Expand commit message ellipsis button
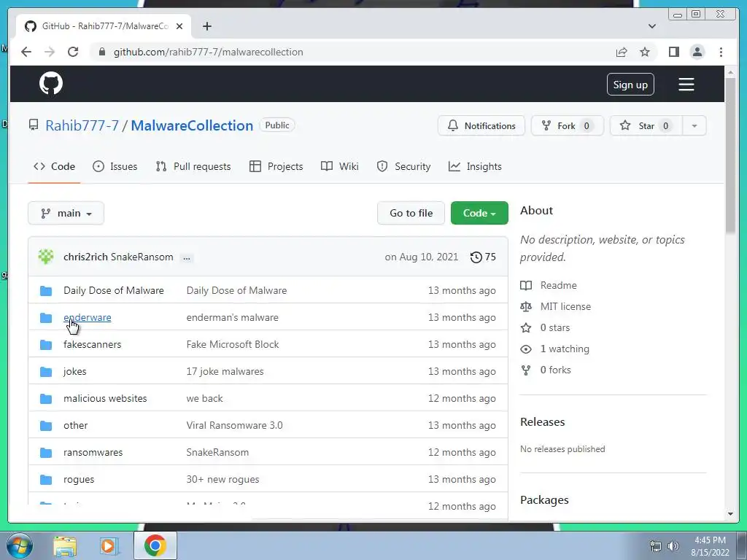The width and height of the screenshot is (747, 560). click(x=187, y=257)
